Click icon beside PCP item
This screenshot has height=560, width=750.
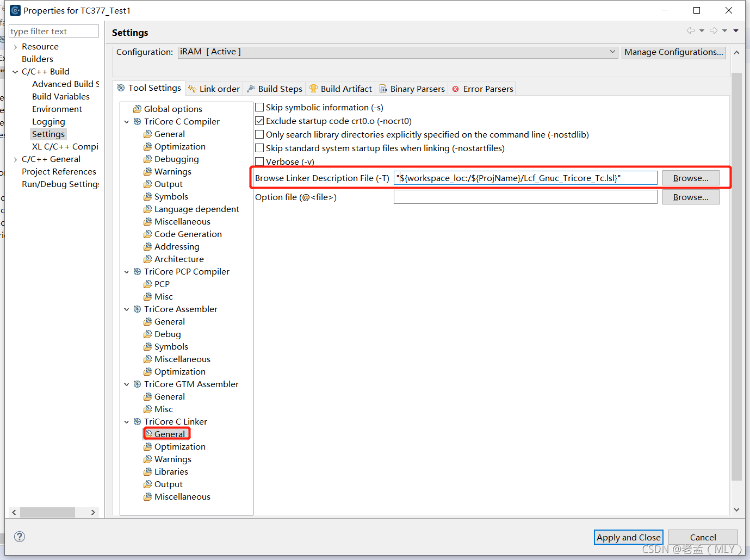pos(147,284)
